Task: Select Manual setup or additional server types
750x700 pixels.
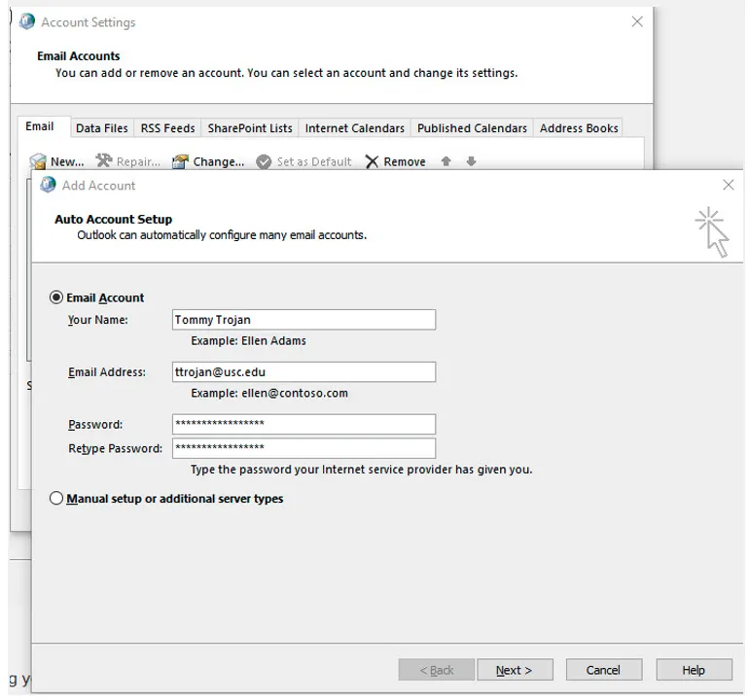Action: pos(56,498)
